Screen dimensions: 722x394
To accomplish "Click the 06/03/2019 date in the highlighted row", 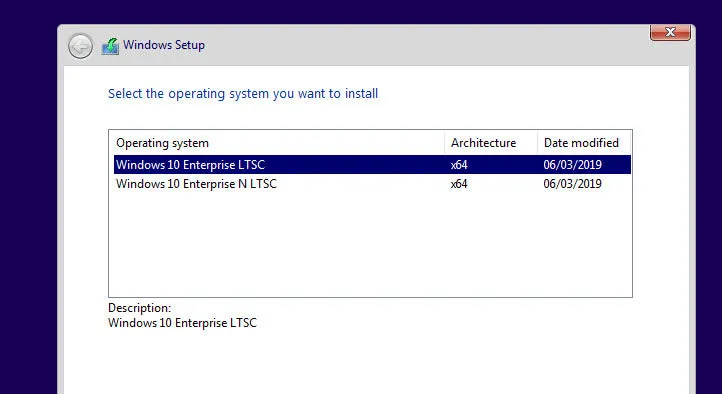I will click(572, 165).
